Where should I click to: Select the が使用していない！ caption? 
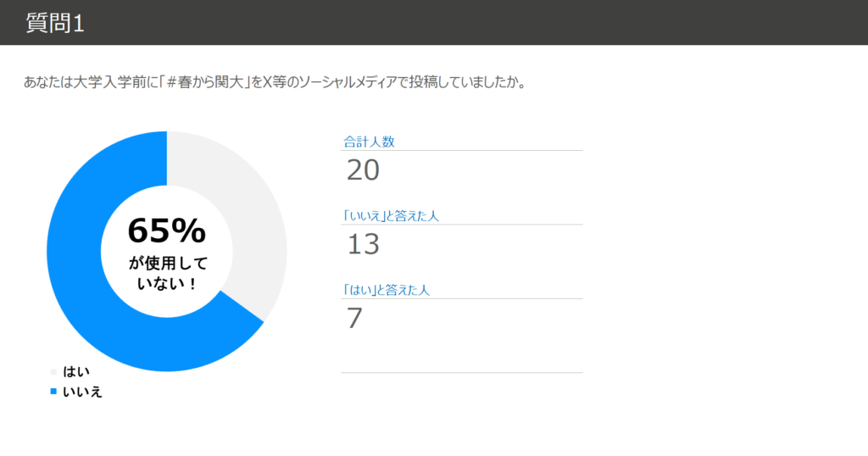pyautogui.click(x=167, y=273)
